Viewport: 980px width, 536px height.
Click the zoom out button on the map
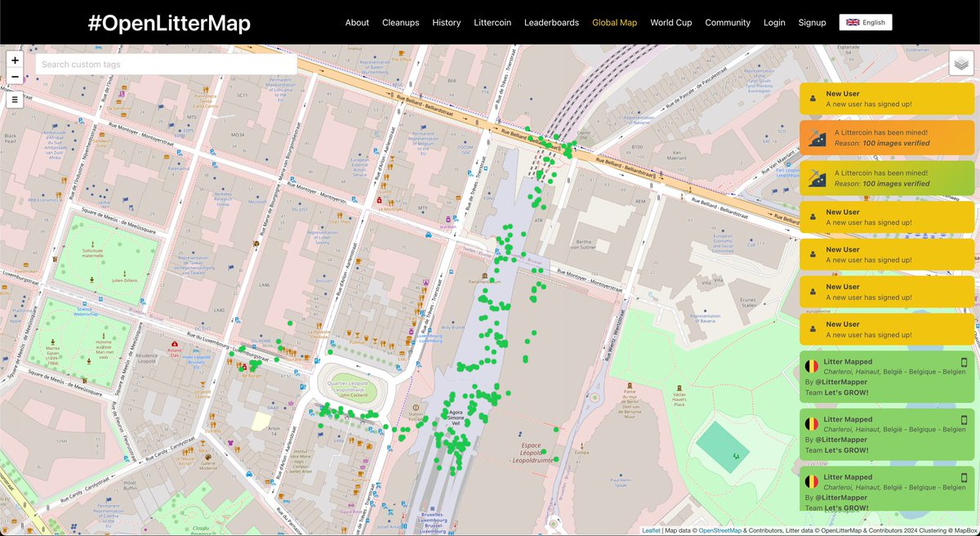(15, 76)
